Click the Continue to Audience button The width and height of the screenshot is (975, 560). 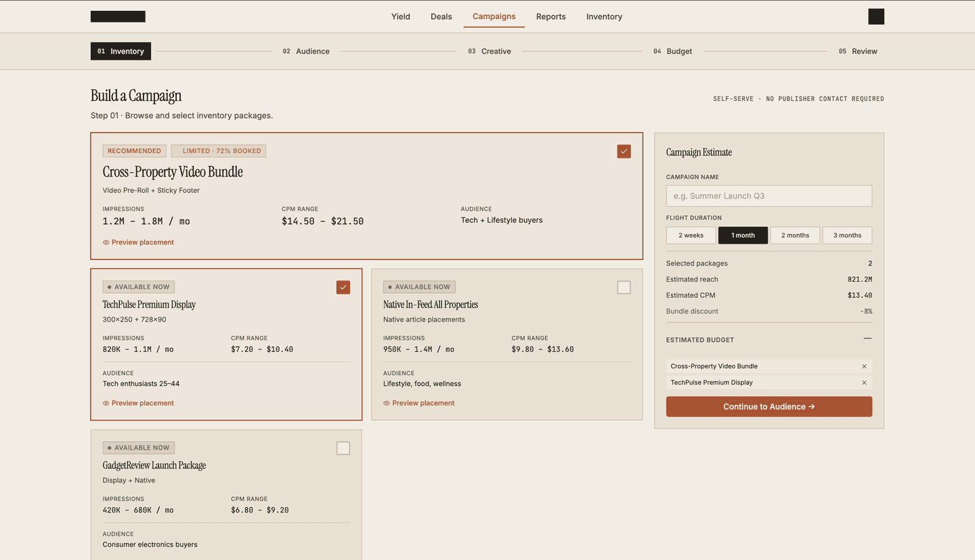768,406
